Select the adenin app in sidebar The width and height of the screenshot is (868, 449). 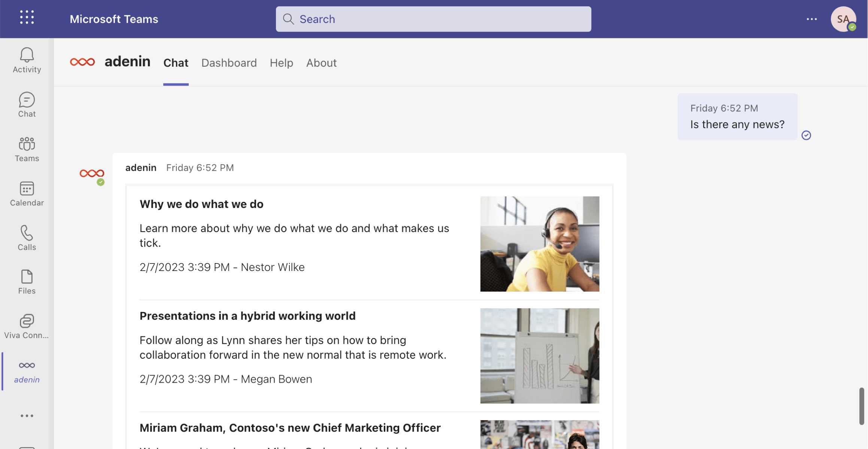27,371
